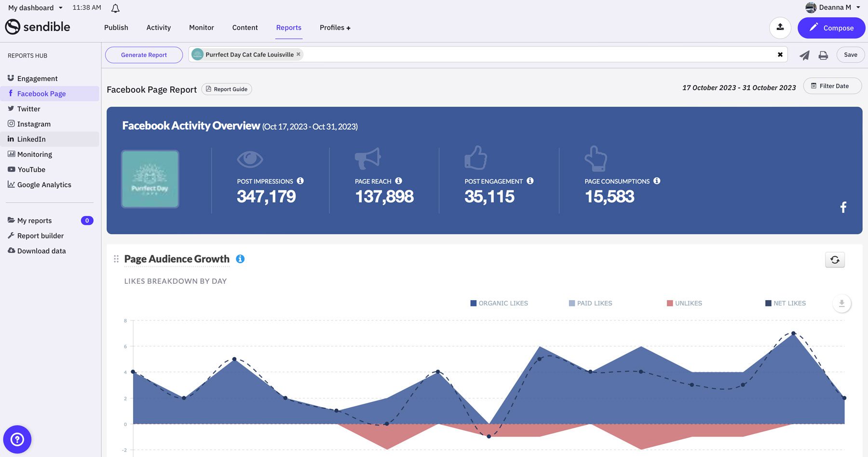
Task: Click the red Unlikes legend swatch
Action: coord(669,303)
